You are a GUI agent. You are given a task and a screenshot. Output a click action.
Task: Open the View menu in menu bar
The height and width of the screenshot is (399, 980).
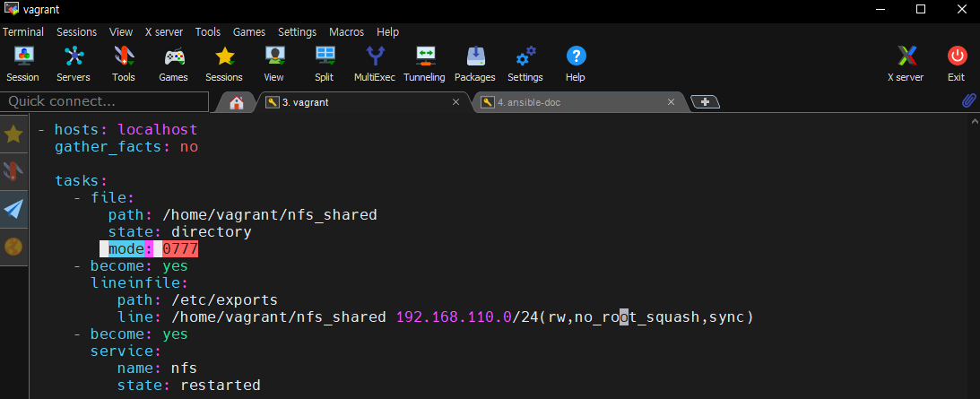121,32
